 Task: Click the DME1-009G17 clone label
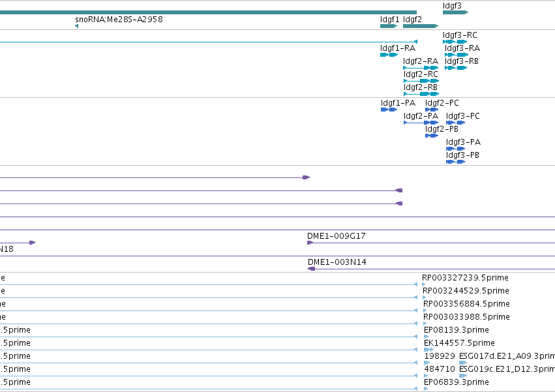point(337,236)
